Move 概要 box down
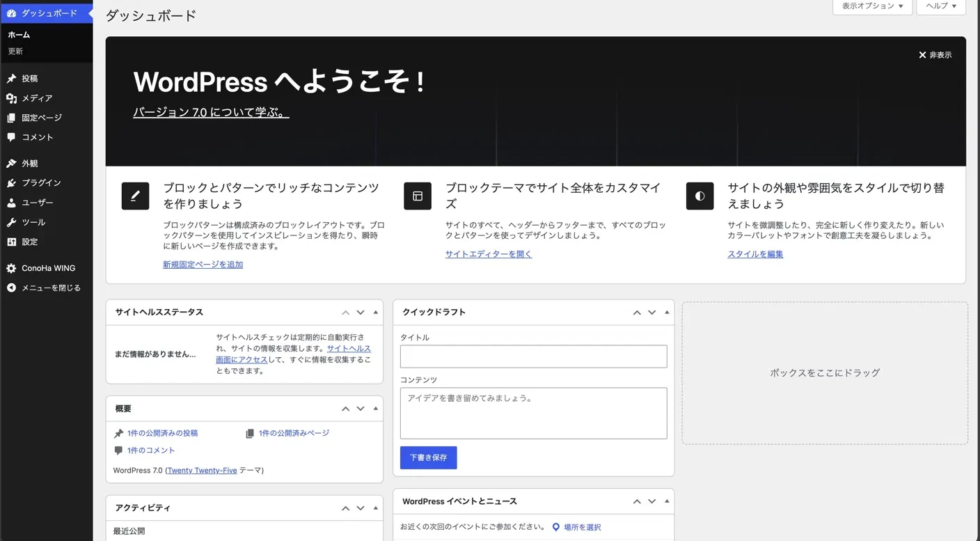The height and width of the screenshot is (541, 980). tap(361, 409)
